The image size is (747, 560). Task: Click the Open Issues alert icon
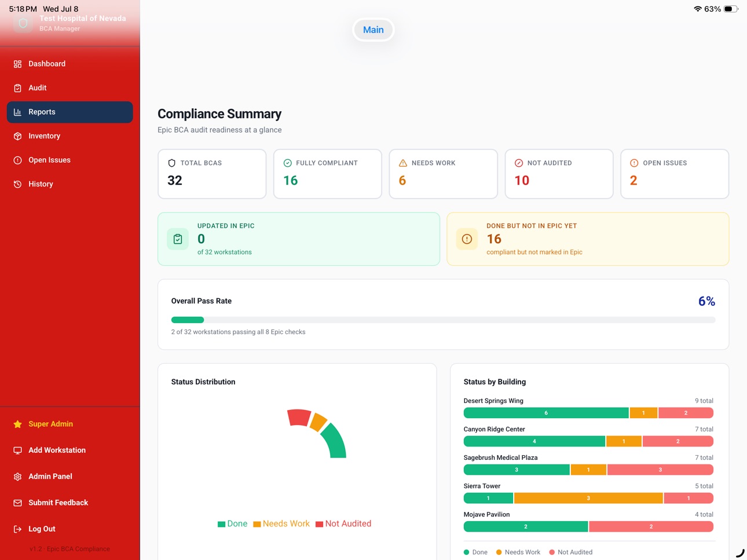pyautogui.click(x=17, y=160)
